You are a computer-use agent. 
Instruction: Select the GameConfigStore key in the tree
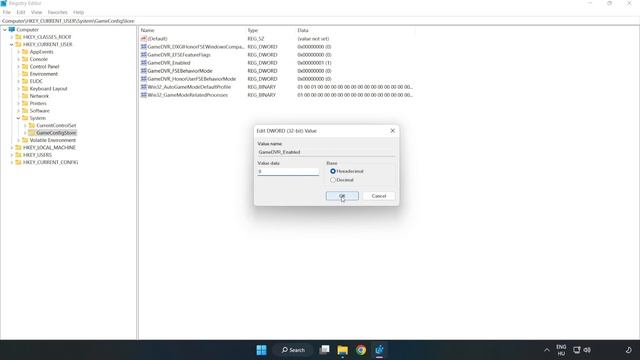point(56,133)
